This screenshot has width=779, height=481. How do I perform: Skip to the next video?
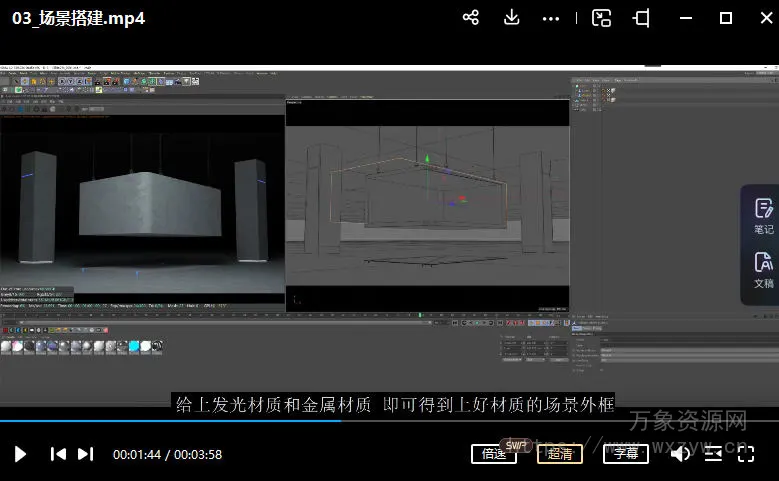86,454
